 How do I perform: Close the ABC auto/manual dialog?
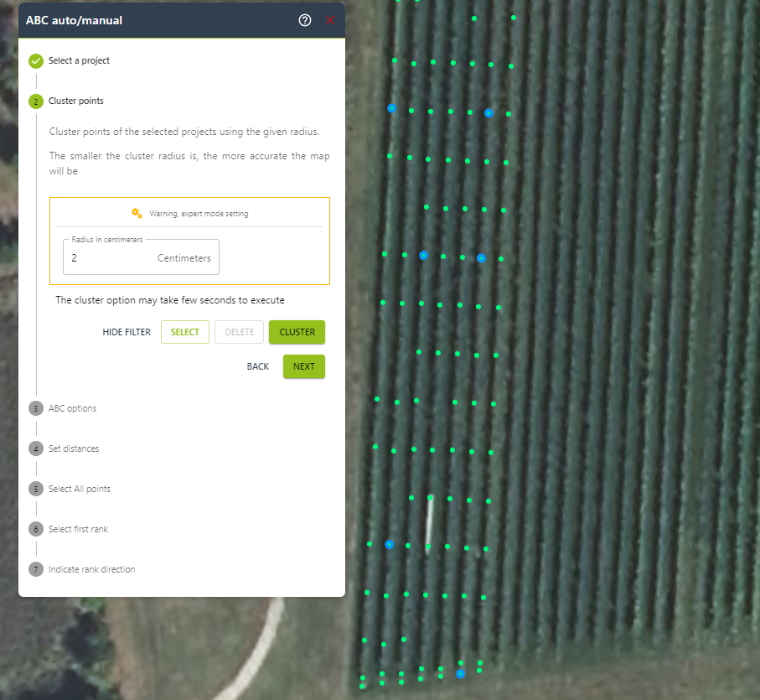tap(330, 20)
